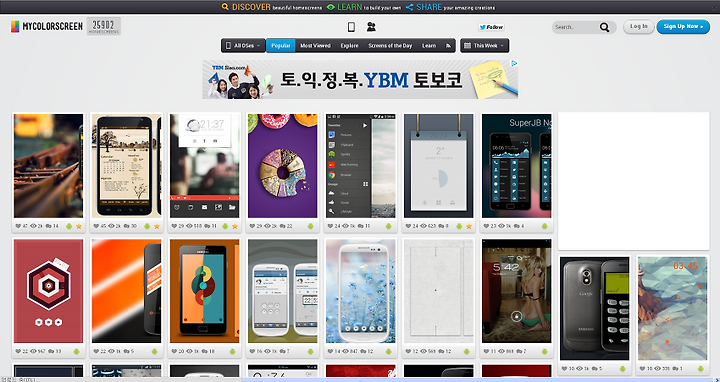Like the two white phones screen with its heart
Screen dimensions: 720x382
point(253,351)
